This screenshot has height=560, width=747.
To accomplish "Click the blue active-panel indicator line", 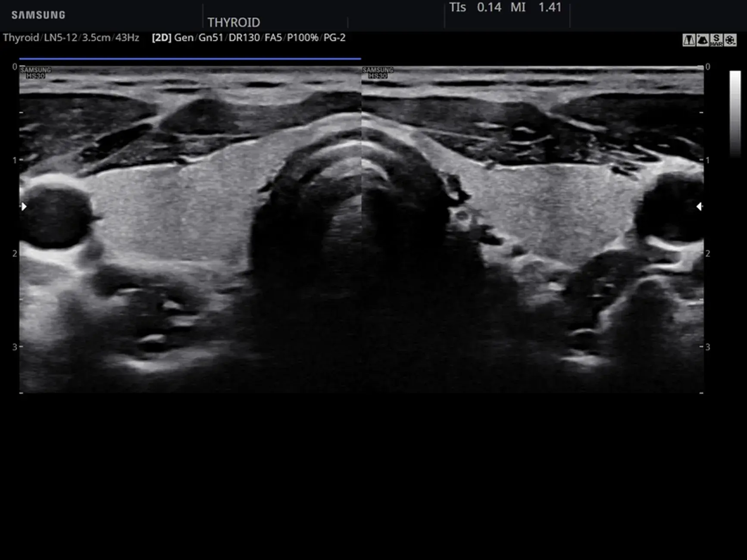I will pos(190,58).
